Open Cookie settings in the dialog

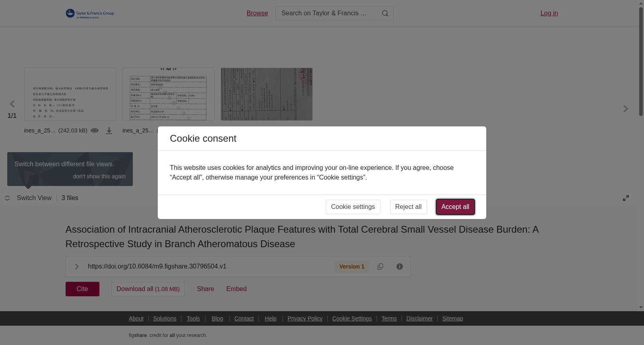coord(353,207)
